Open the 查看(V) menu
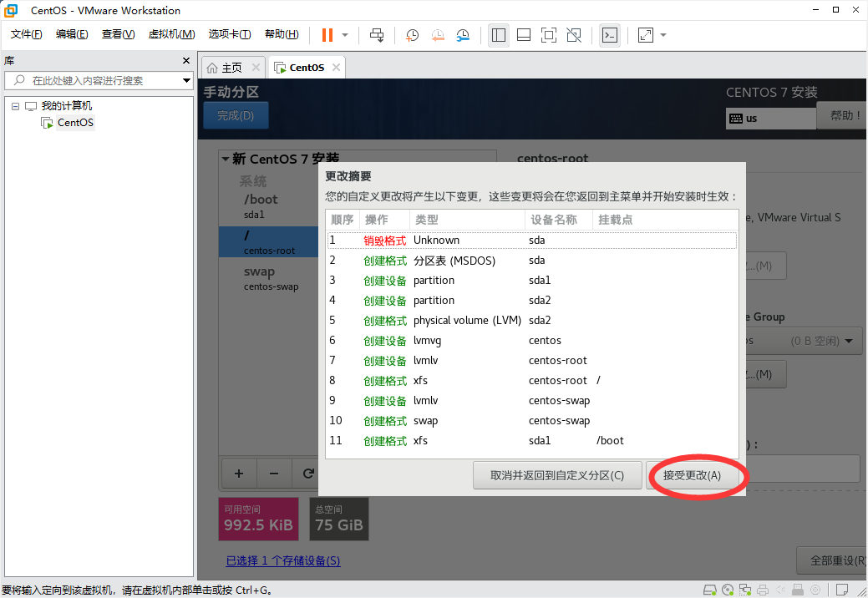Viewport: 868px width, 598px height. pyautogui.click(x=118, y=34)
